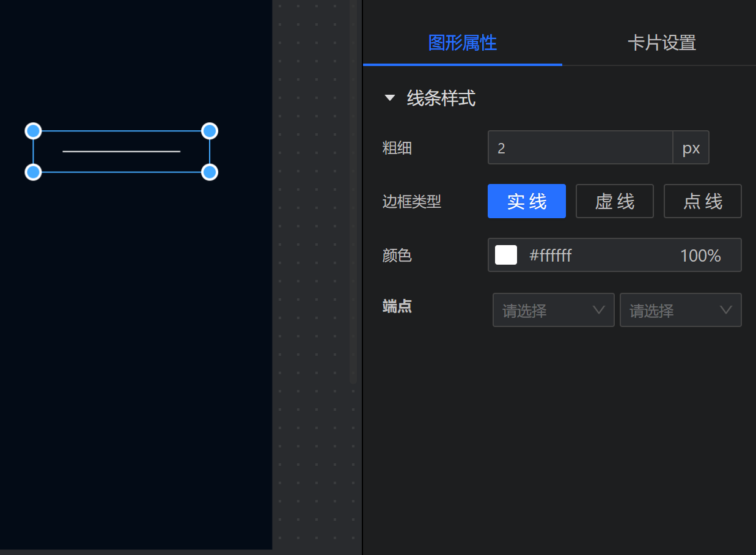The image size is (756, 555).
Task: Click the top-left resize handle
Action: point(33,131)
